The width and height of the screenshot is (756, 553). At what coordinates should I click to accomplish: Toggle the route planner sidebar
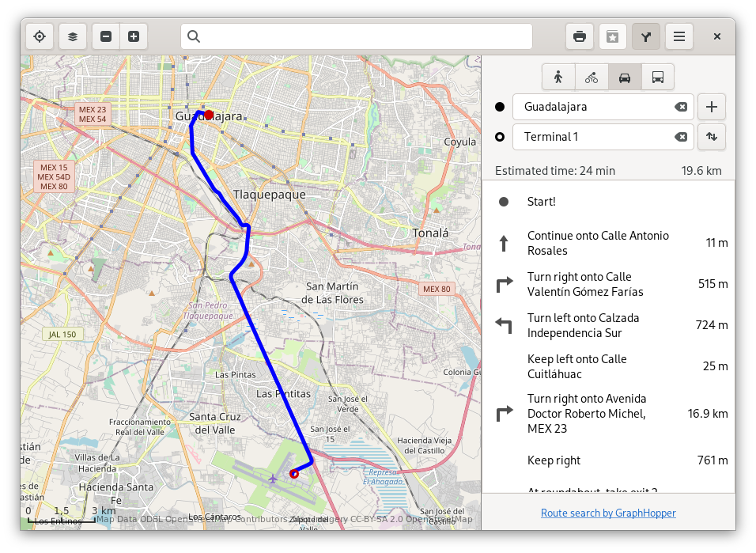tap(646, 36)
